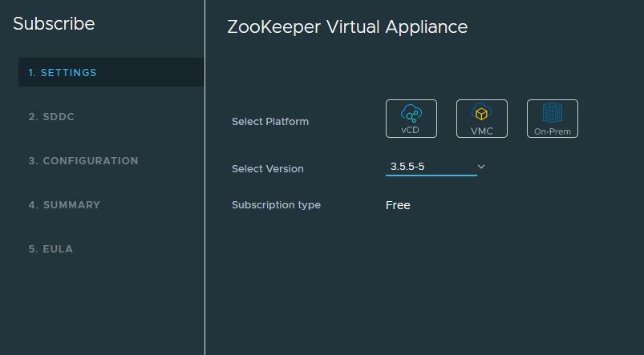Select the vCD platform cloud icon

411,113
